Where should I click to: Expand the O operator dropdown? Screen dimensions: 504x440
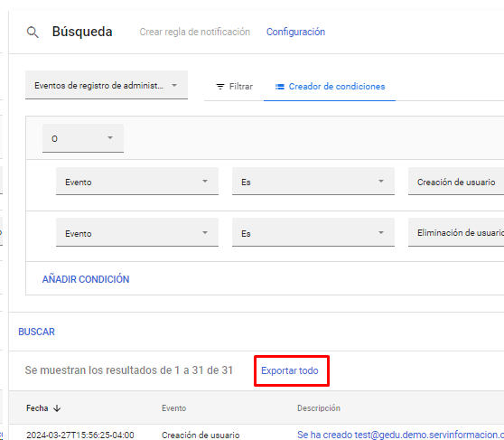click(x=83, y=138)
